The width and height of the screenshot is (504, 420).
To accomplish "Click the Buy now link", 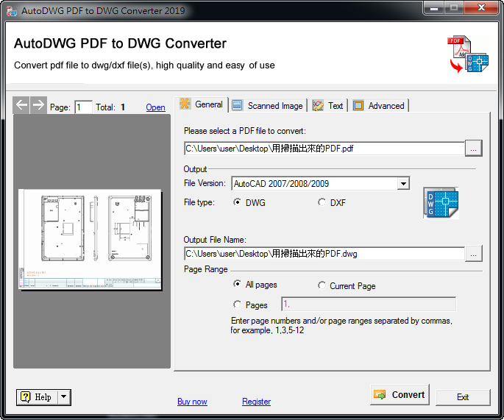I will point(192,402).
